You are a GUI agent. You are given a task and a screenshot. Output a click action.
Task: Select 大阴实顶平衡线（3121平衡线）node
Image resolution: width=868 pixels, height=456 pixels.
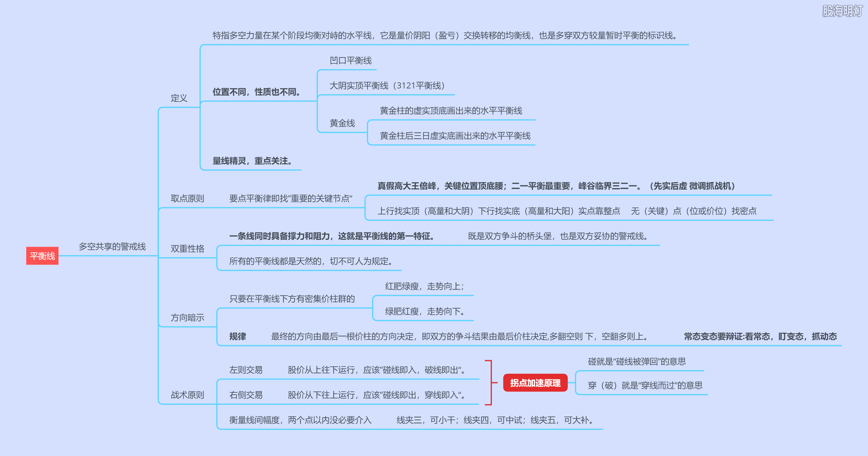tap(387, 85)
